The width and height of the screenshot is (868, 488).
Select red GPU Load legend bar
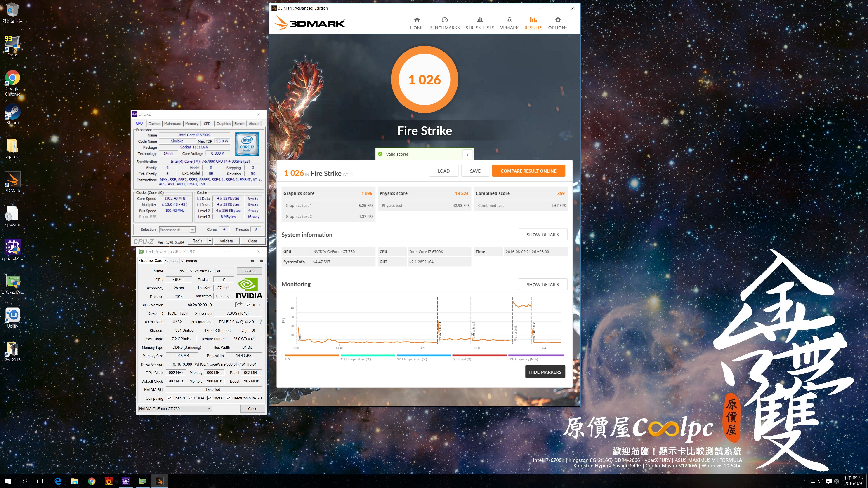[x=479, y=355]
